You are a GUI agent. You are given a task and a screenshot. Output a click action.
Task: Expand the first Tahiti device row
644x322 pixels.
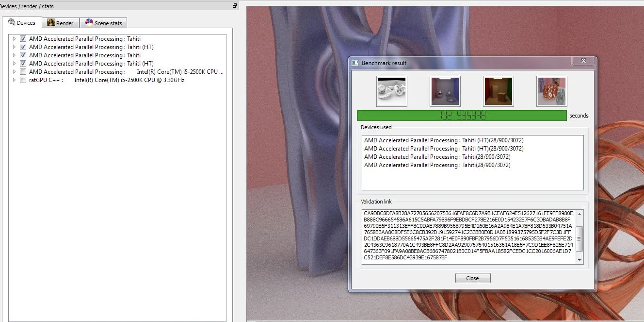click(x=14, y=39)
